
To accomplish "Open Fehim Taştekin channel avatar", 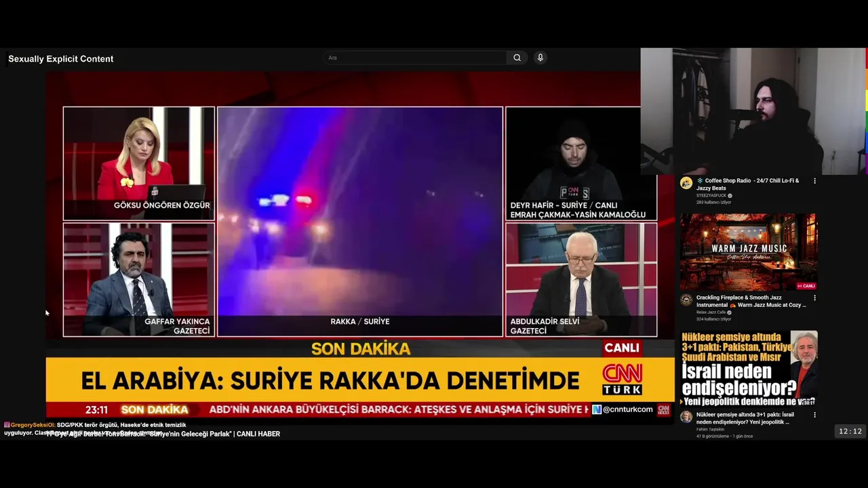I will 686,417.
